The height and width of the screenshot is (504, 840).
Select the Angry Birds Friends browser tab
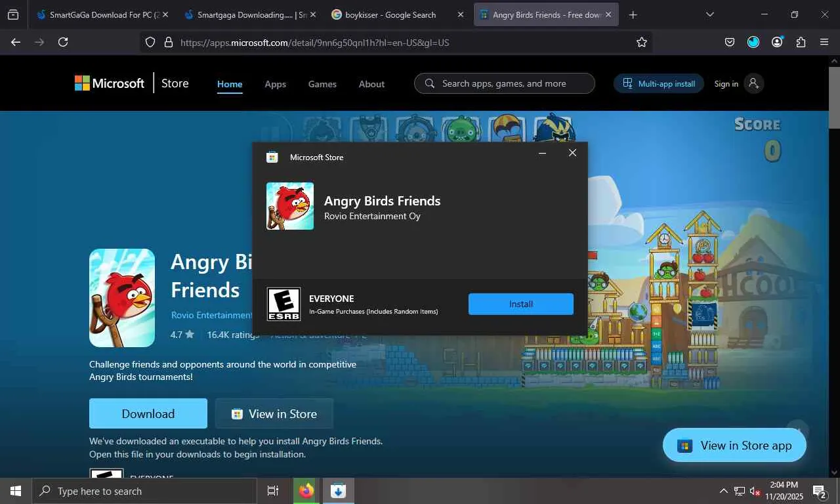[546, 14]
